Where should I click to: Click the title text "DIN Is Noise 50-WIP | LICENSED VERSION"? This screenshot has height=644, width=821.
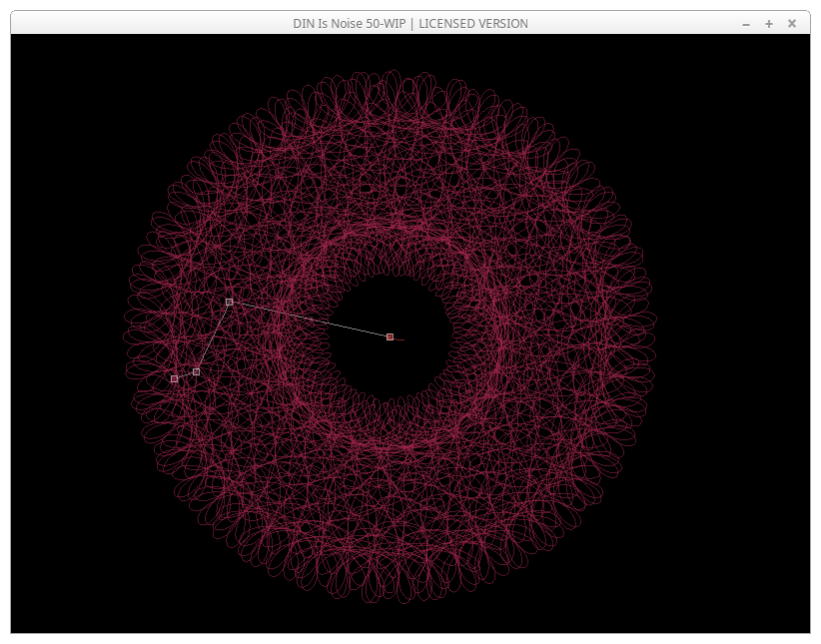pos(410,24)
